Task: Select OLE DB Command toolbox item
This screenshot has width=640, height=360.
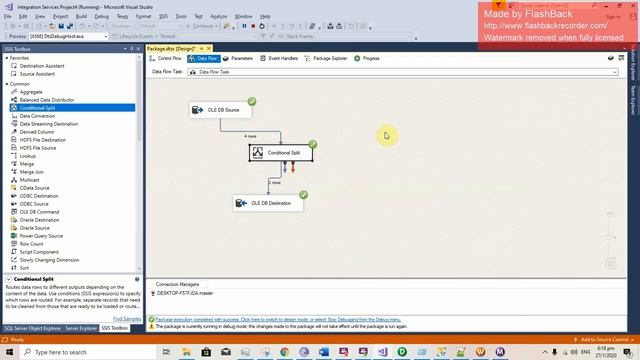Action: (x=39, y=212)
